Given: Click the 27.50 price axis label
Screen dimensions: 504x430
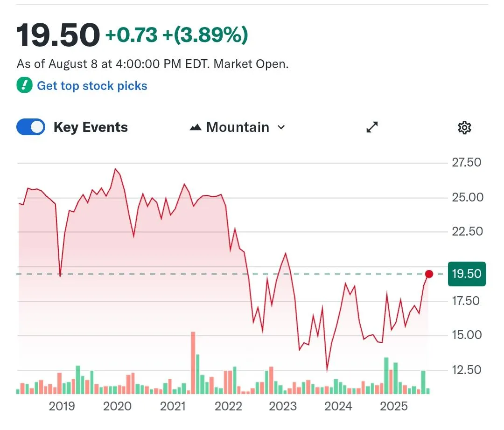Looking at the screenshot, I should (467, 163).
